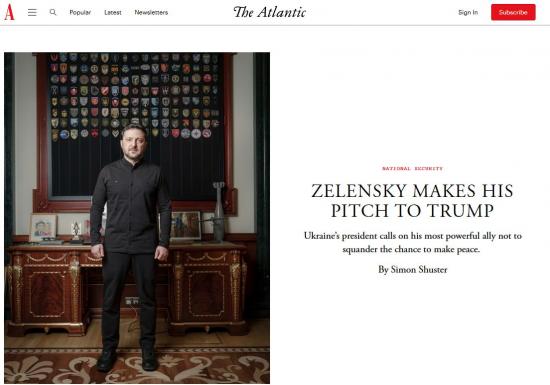The image size is (550, 385).
Task: Click the red Atlantic 'A' logo
Action: (x=9, y=12)
